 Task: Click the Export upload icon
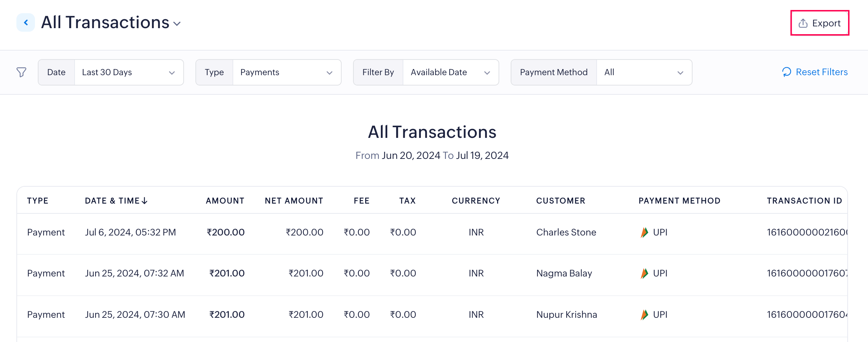(803, 24)
